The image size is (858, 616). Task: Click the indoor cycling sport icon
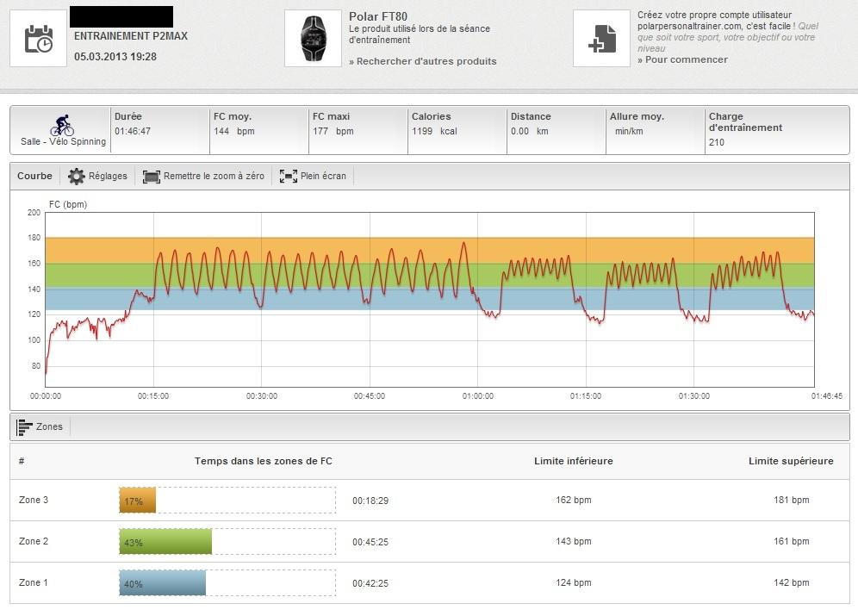[x=62, y=125]
